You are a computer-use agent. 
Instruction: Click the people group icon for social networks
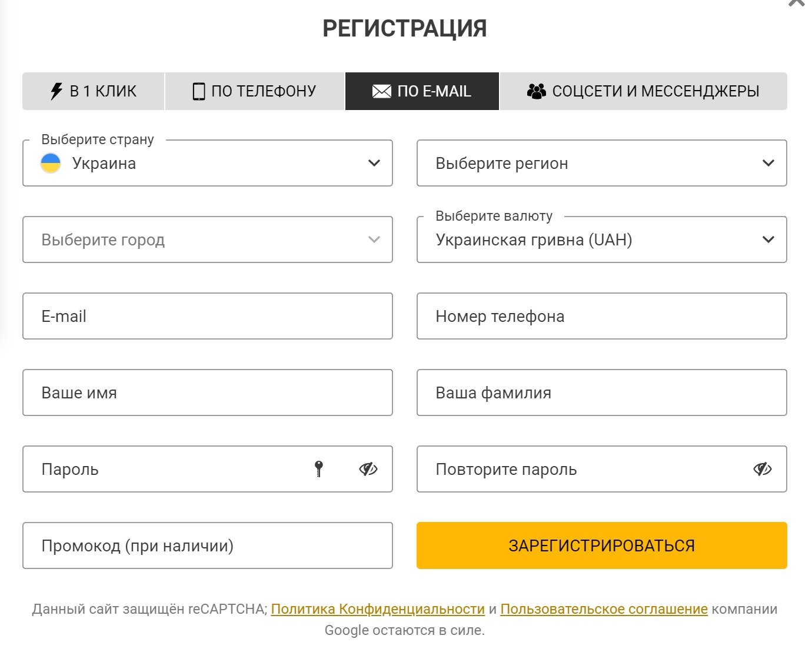536,91
